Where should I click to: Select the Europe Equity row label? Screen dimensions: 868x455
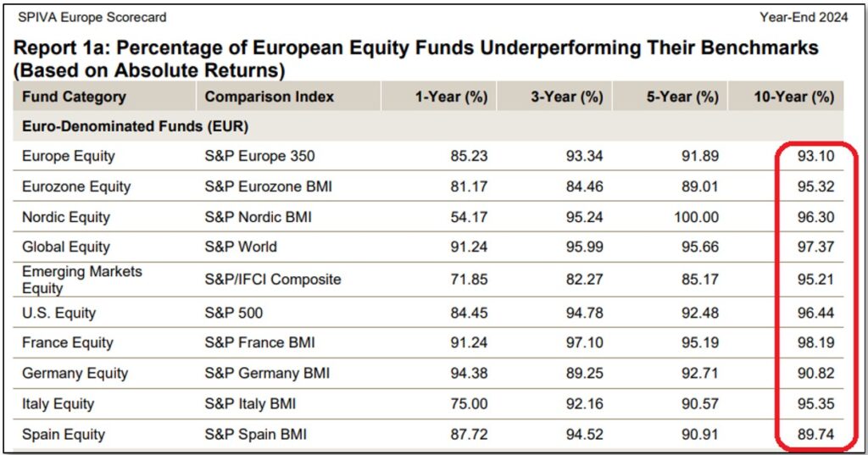click(69, 156)
